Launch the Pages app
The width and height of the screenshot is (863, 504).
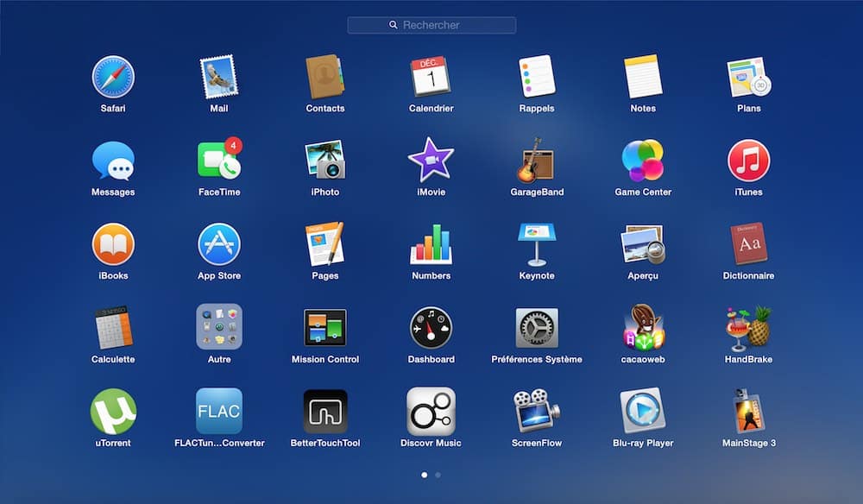tap(324, 244)
